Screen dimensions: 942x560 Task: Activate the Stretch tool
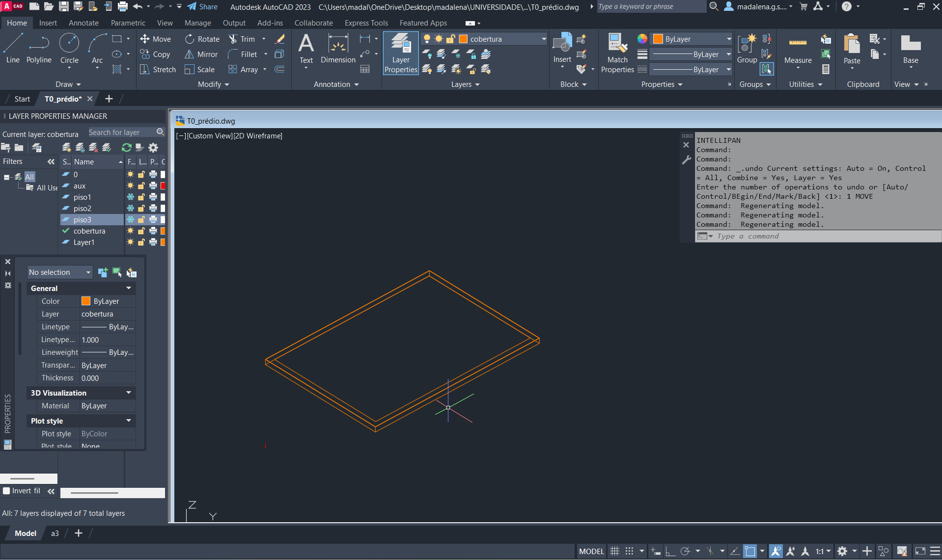[158, 70]
